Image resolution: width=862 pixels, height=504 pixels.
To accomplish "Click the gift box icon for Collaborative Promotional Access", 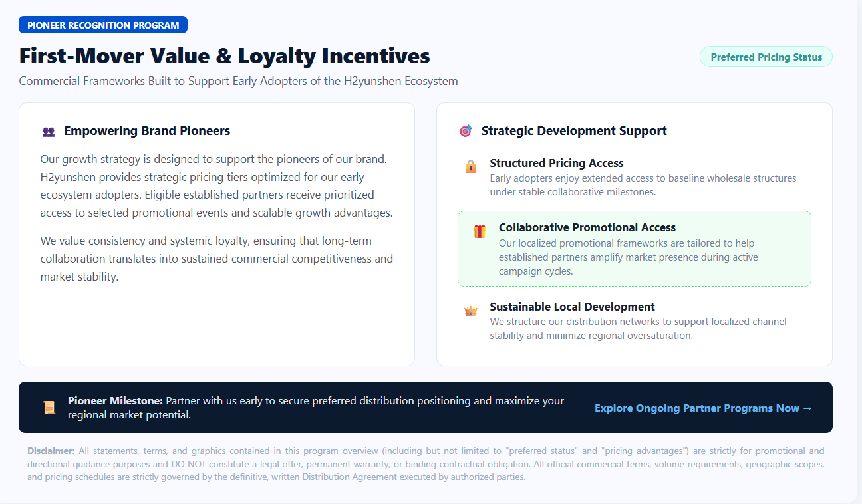I will [x=480, y=231].
